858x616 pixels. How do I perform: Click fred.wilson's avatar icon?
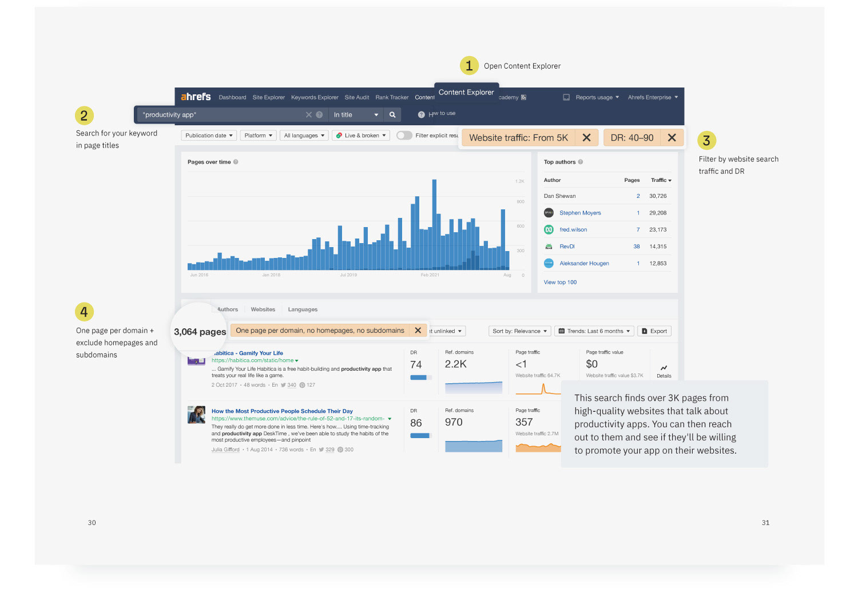pos(549,229)
